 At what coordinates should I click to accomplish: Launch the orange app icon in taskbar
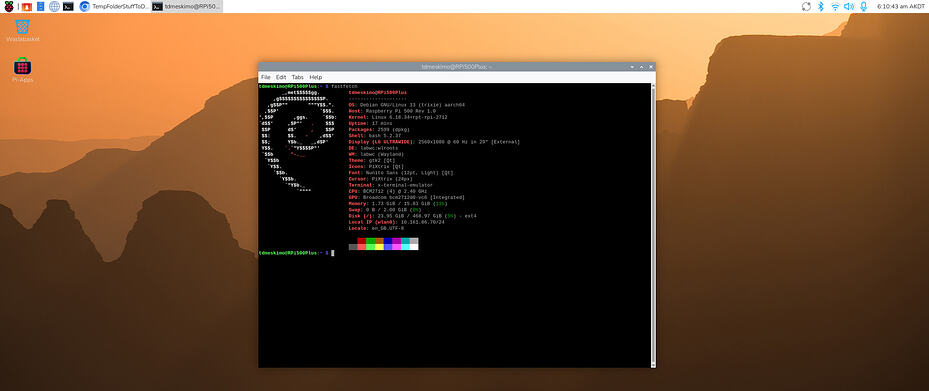26,7
